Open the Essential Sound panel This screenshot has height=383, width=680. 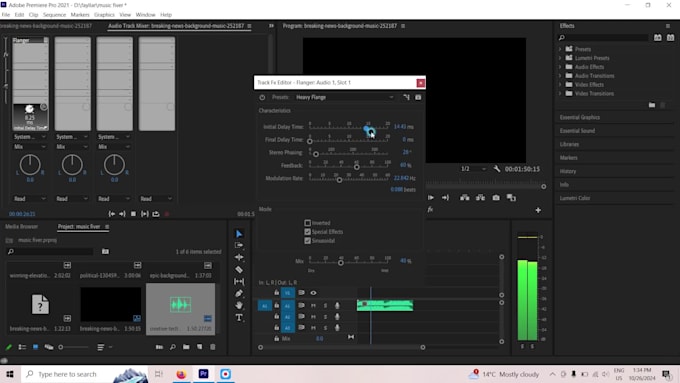(577, 131)
